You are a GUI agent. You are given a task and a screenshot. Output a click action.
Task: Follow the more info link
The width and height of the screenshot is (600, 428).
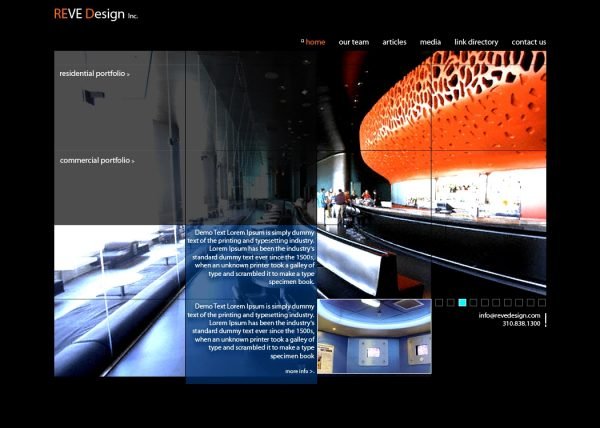pos(299,371)
